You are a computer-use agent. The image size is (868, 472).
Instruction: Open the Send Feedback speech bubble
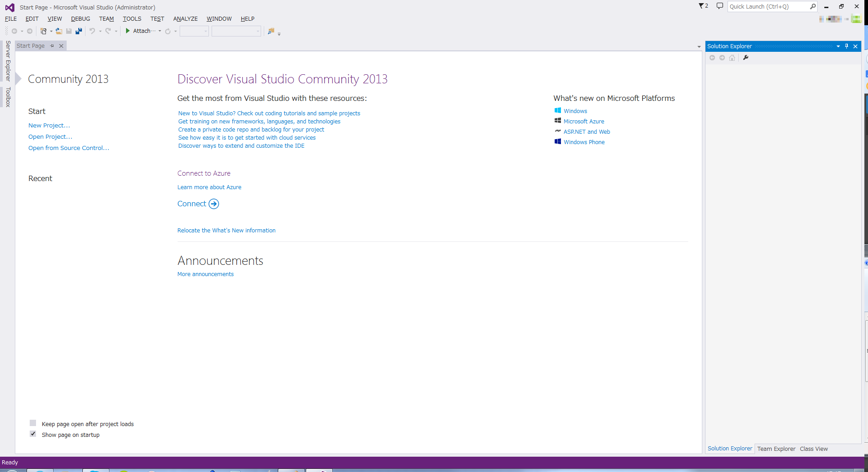(720, 6)
